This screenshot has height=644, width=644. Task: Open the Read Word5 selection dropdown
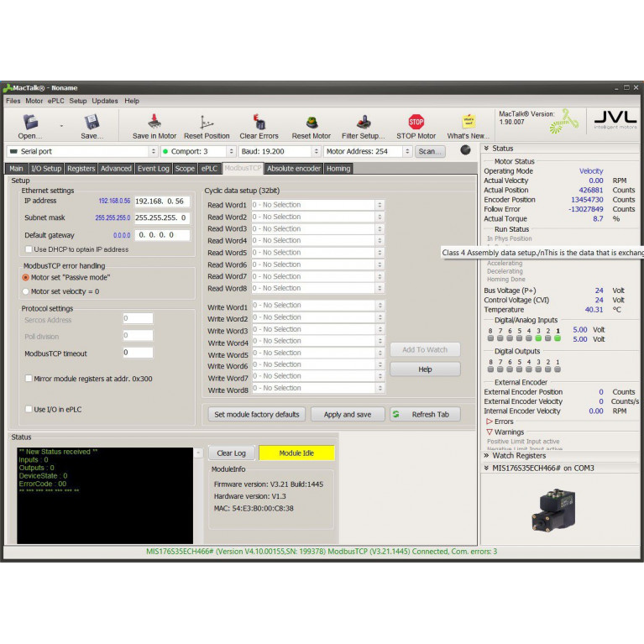coord(318,252)
